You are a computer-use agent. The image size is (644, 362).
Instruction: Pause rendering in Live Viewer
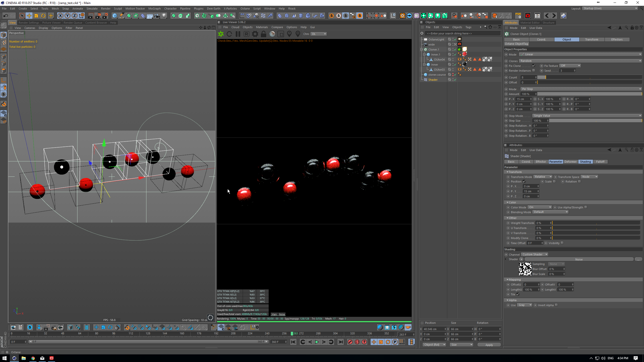pyautogui.click(x=238, y=34)
